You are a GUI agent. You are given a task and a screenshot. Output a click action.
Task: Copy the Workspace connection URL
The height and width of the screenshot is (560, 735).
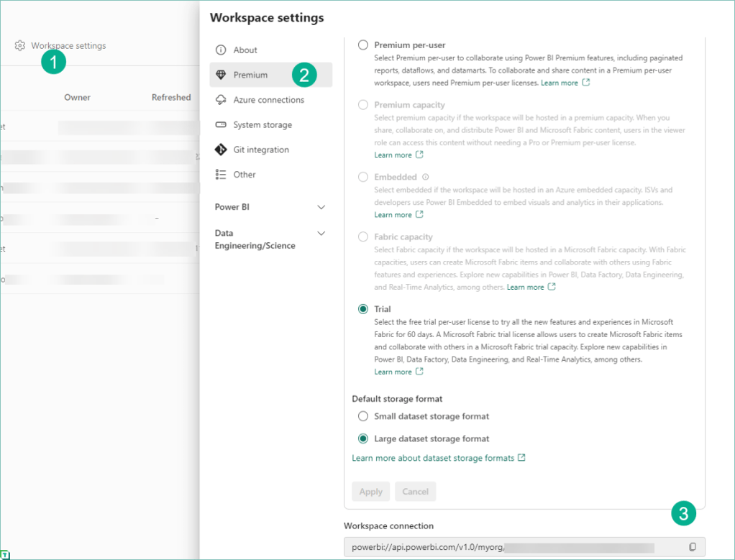click(x=693, y=547)
